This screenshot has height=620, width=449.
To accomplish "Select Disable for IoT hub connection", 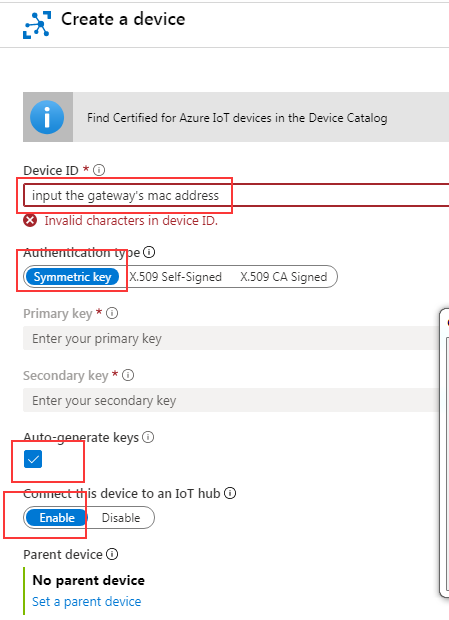I will (121, 518).
